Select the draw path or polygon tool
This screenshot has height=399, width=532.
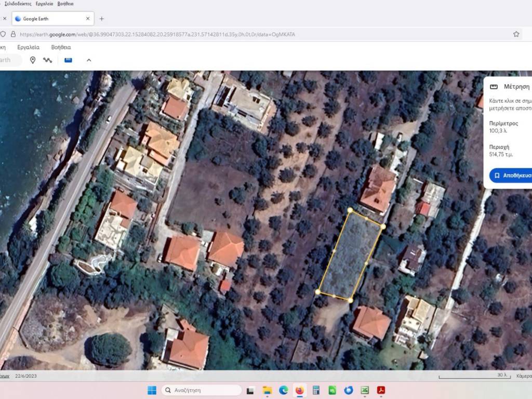(48, 60)
